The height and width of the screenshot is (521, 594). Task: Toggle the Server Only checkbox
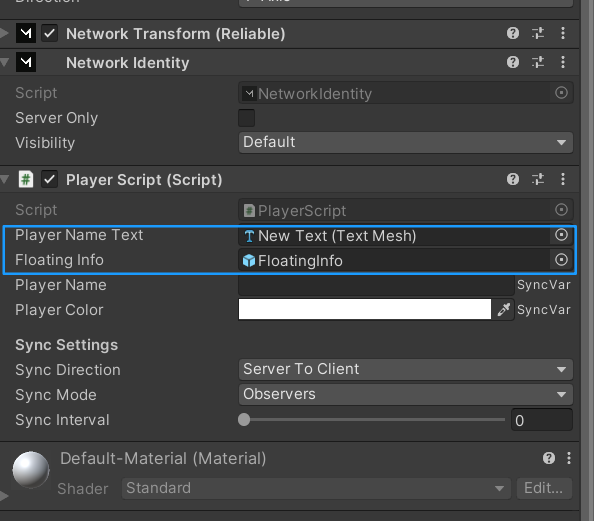[246, 118]
